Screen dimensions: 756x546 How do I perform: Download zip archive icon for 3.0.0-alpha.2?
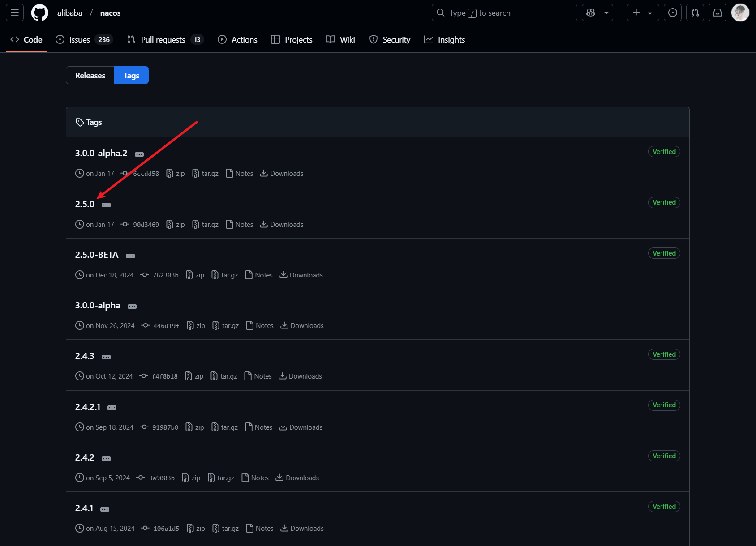pos(170,173)
